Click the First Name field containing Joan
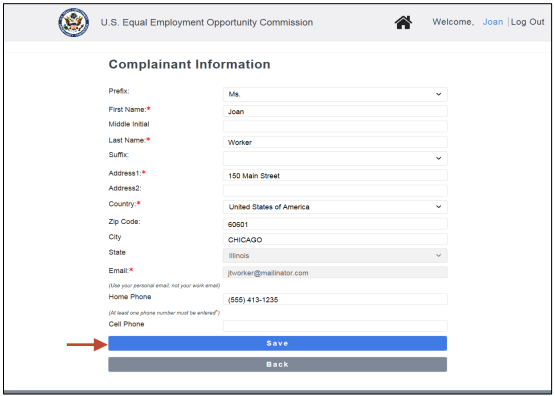 point(335,111)
